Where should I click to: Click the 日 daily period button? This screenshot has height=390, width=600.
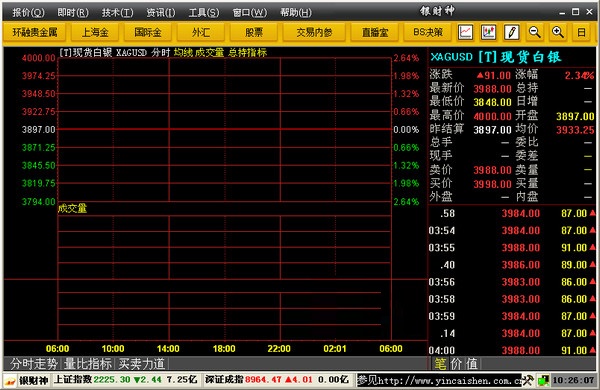581,32
